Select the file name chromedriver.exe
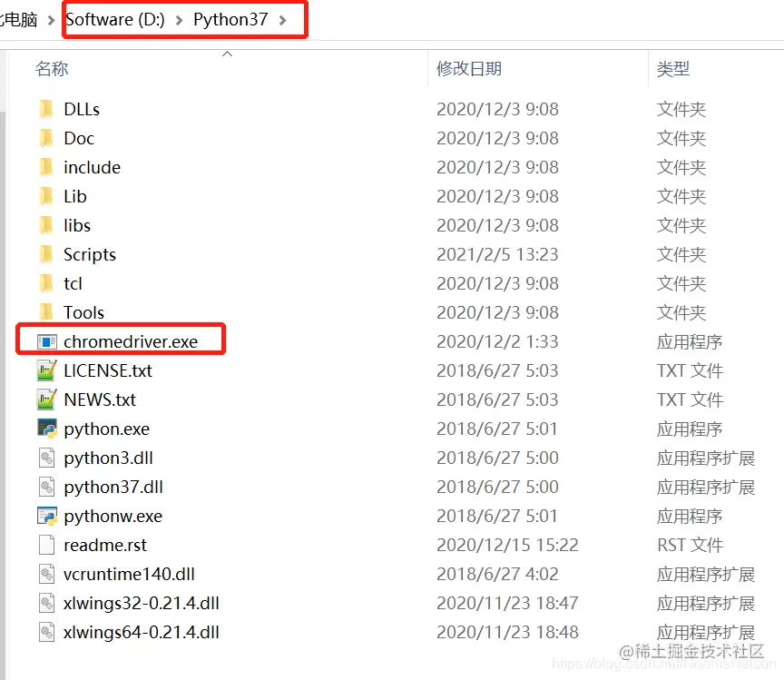 click(131, 341)
